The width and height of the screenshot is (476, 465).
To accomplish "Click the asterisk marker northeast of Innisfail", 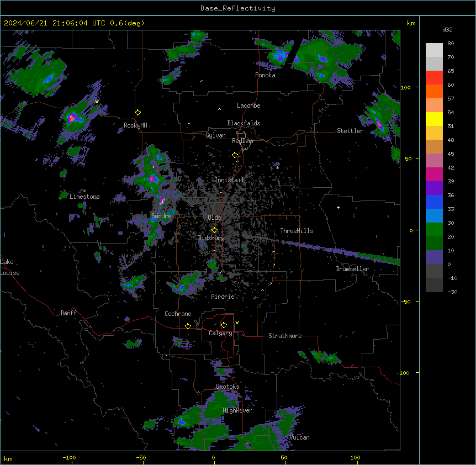I will [277, 167].
